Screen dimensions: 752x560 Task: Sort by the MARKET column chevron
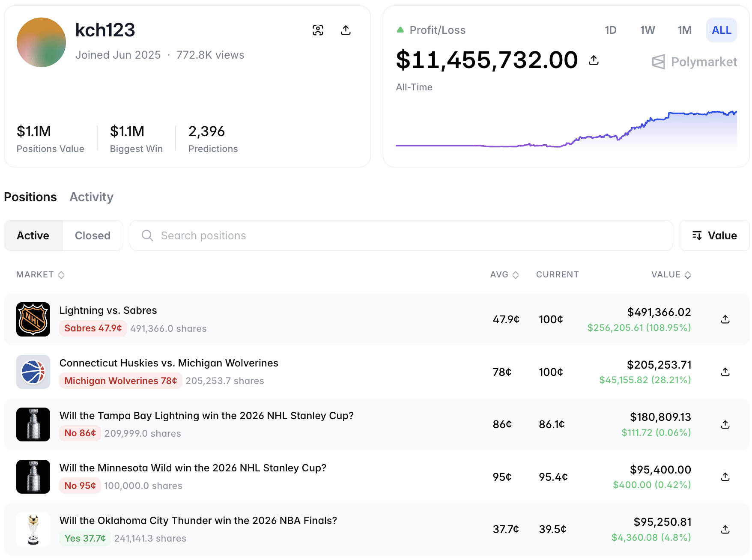click(x=61, y=275)
